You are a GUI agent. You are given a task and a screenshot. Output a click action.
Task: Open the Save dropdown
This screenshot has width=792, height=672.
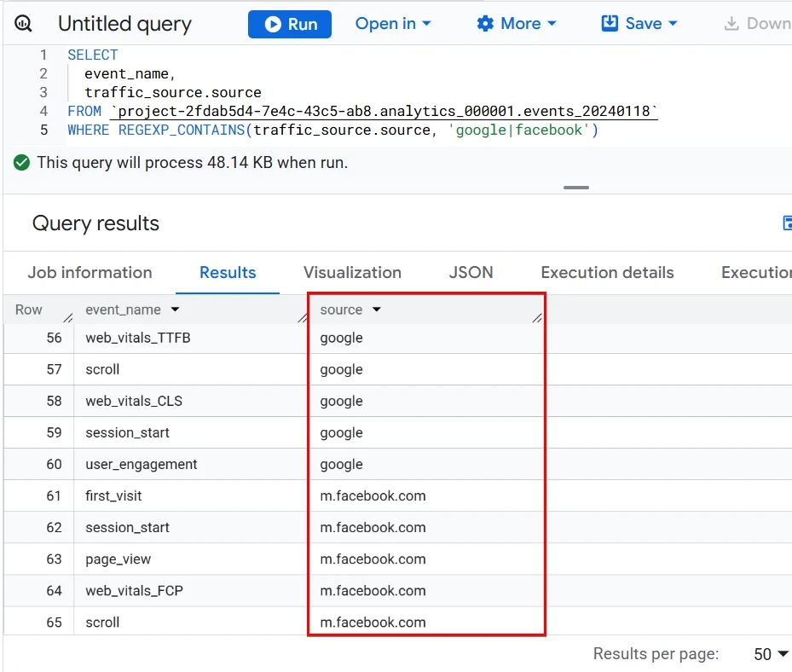tap(639, 24)
